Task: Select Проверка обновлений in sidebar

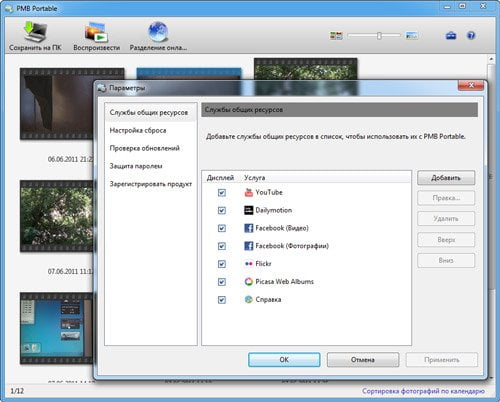Action: pos(145,148)
